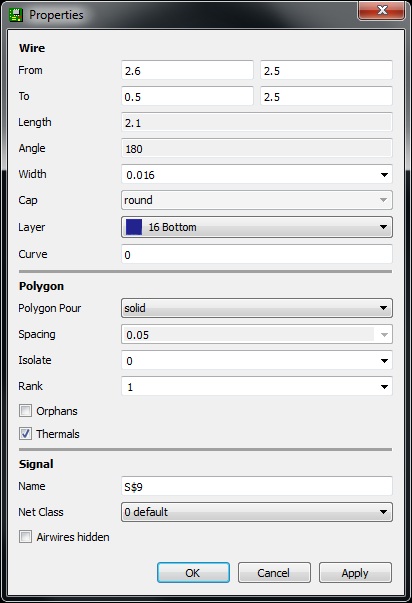The width and height of the screenshot is (412, 603).
Task: Click the signal Name field S$9
Action: pyautogui.click(x=257, y=486)
